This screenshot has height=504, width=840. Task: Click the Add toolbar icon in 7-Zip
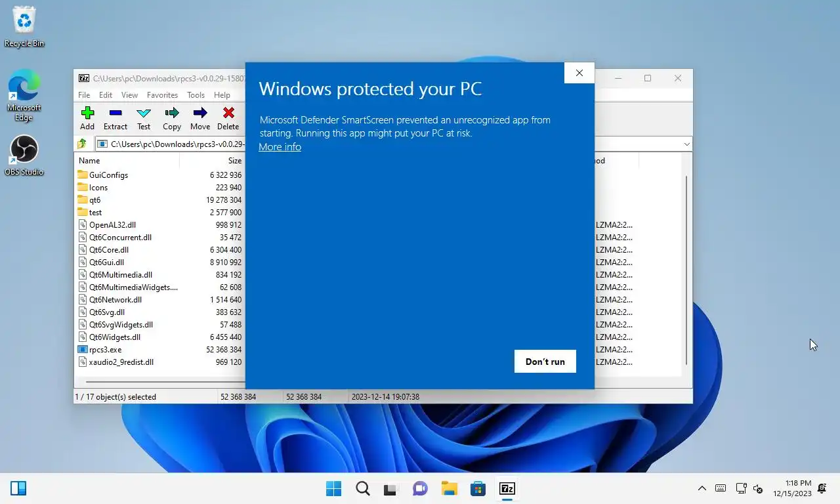[87, 113]
